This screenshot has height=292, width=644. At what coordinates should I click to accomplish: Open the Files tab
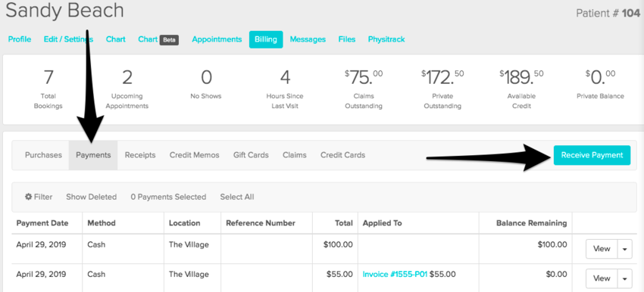coord(347,39)
